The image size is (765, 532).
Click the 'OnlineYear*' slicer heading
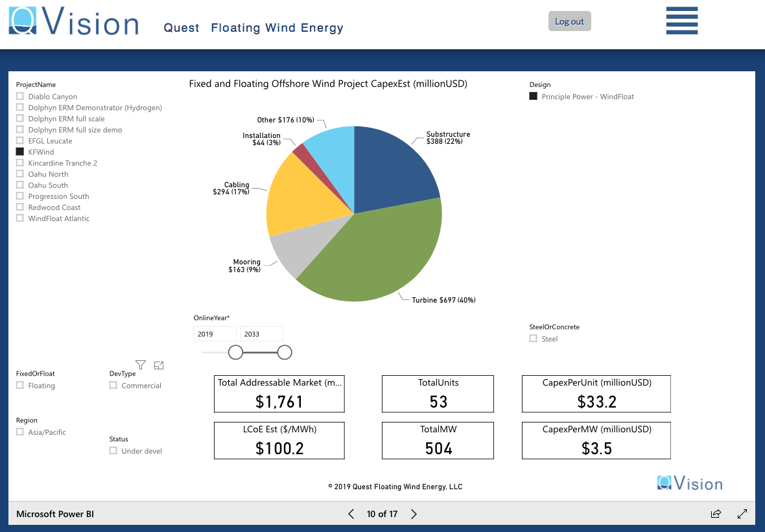pyautogui.click(x=211, y=318)
